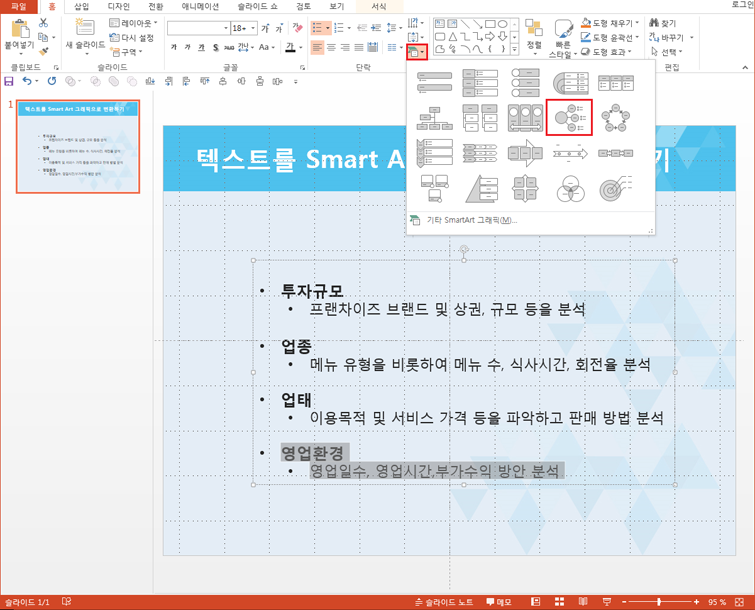Click the zoom in plus button
Viewport: 755px width, 610px height.
[696, 602]
